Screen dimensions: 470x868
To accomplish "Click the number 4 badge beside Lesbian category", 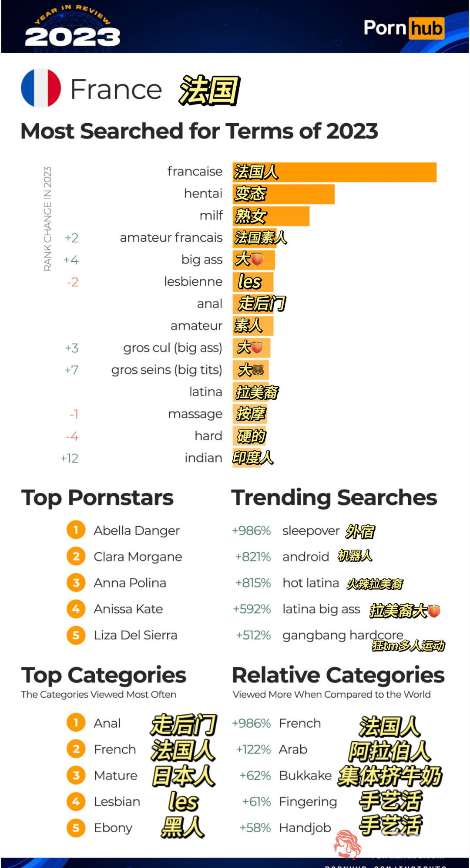I will coord(76,801).
